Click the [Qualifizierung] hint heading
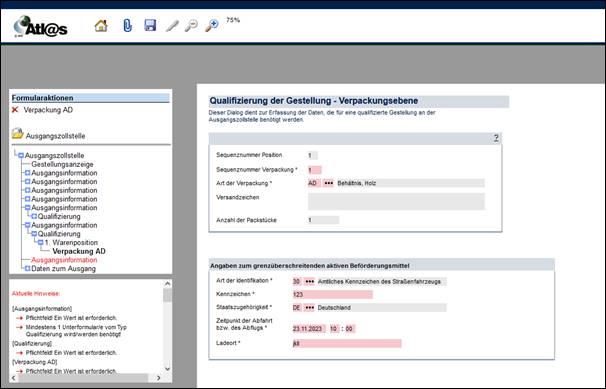The height and width of the screenshot is (389, 606). click(32, 343)
